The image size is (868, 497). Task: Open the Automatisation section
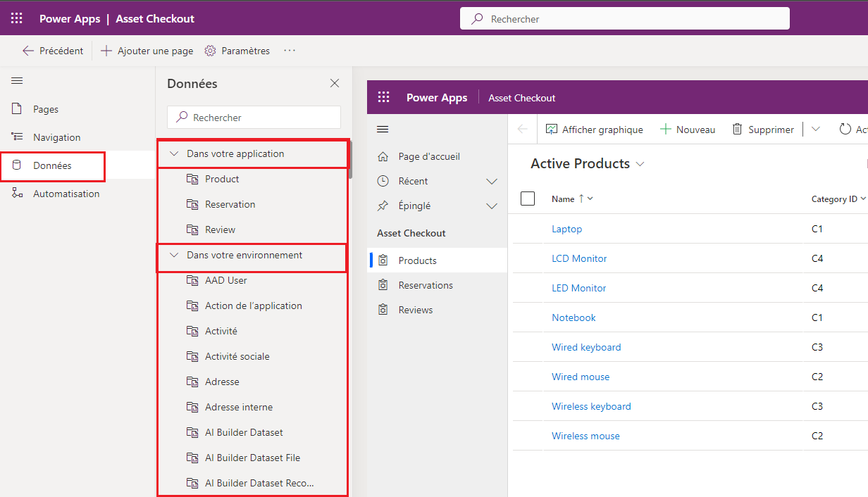pos(66,194)
